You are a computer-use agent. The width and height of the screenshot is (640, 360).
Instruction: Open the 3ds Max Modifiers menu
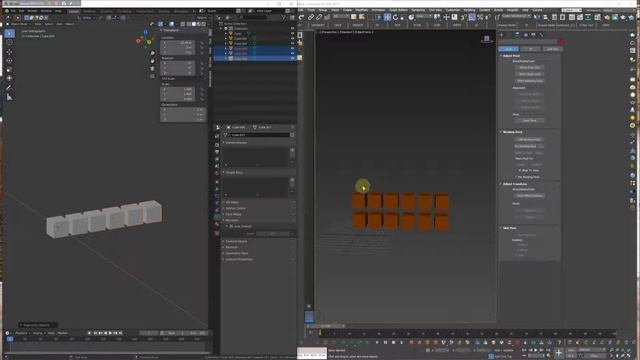(362, 10)
